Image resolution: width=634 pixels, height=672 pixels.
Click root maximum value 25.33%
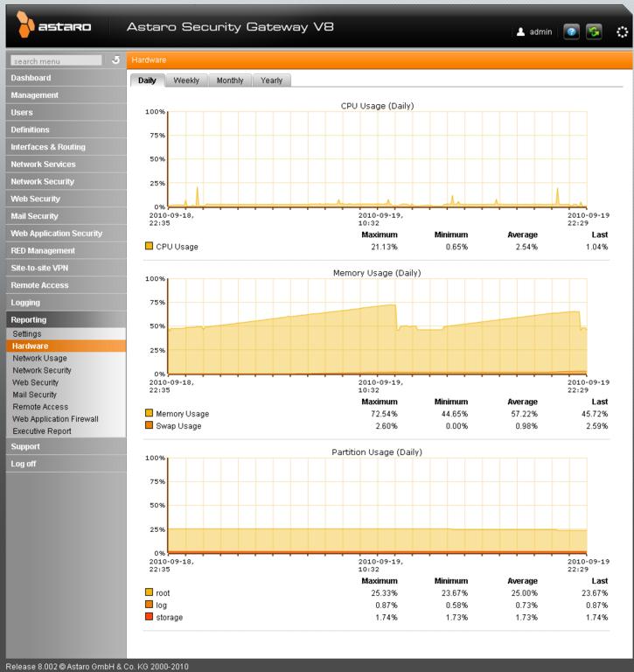pos(384,593)
